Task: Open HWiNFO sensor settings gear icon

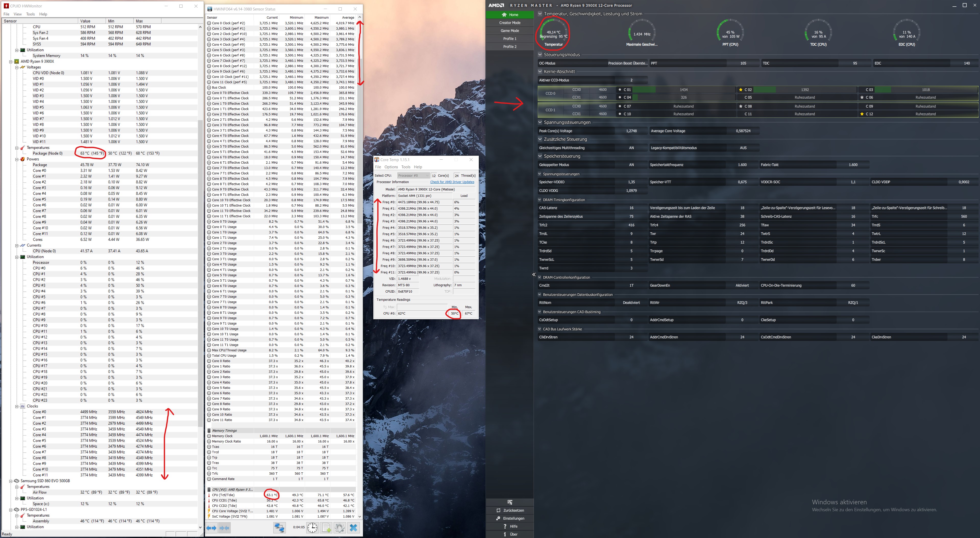Action: point(340,528)
